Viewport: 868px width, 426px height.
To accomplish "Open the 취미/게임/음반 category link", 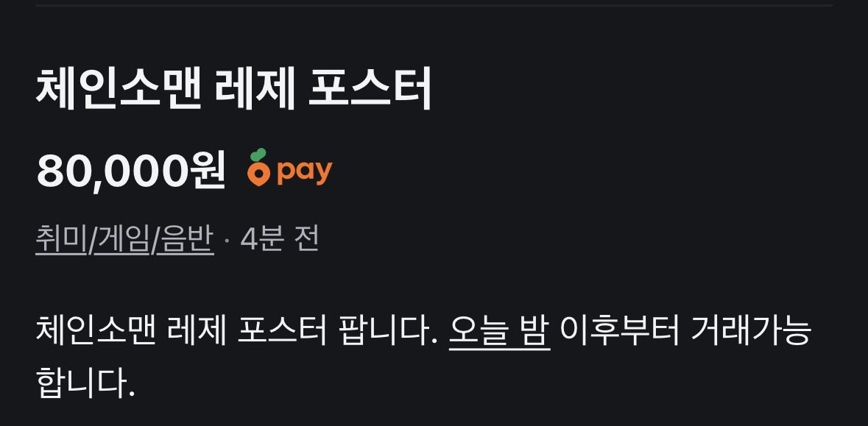I will click(124, 240).
